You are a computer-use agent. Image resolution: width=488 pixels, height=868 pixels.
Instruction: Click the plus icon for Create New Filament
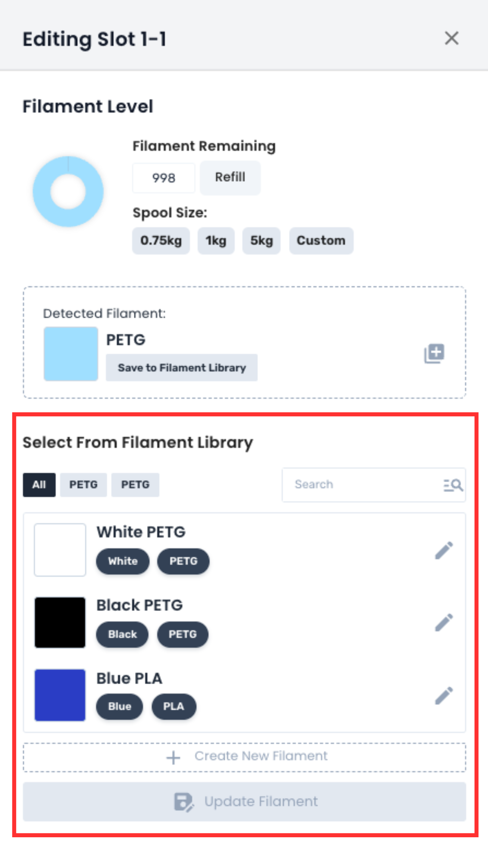point(174,757)
